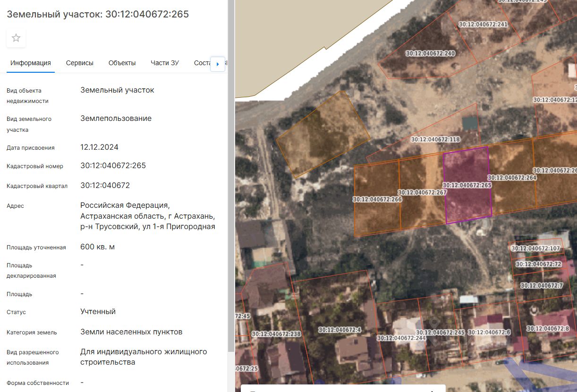Open the Части ЗУ tab

point(165,63)
